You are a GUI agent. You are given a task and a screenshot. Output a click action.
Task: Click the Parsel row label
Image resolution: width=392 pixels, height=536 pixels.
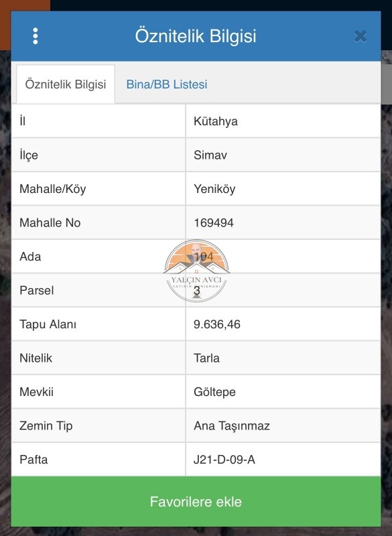click(37, 291)
